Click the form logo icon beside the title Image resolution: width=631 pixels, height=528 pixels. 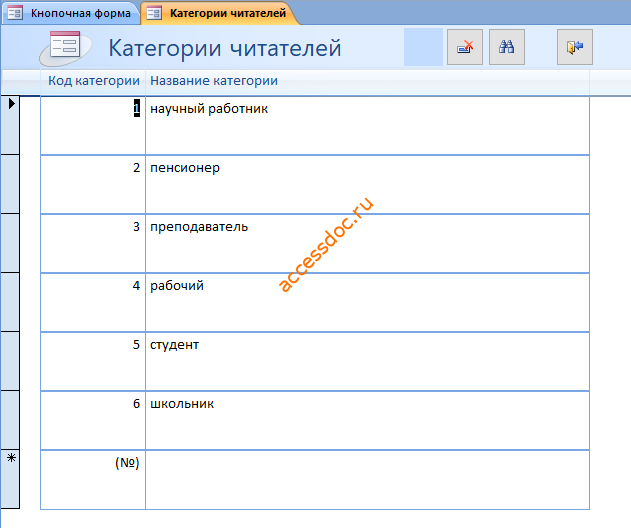pos(64,47)
